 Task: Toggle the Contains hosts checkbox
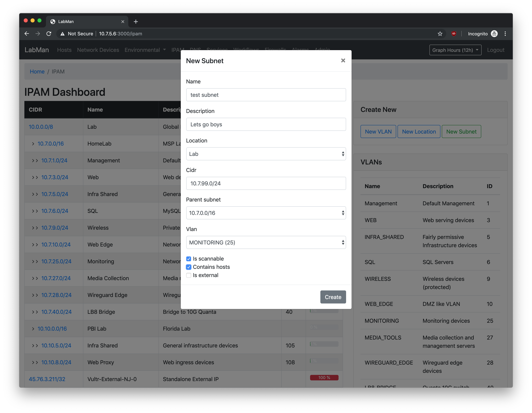click(188, 267)
